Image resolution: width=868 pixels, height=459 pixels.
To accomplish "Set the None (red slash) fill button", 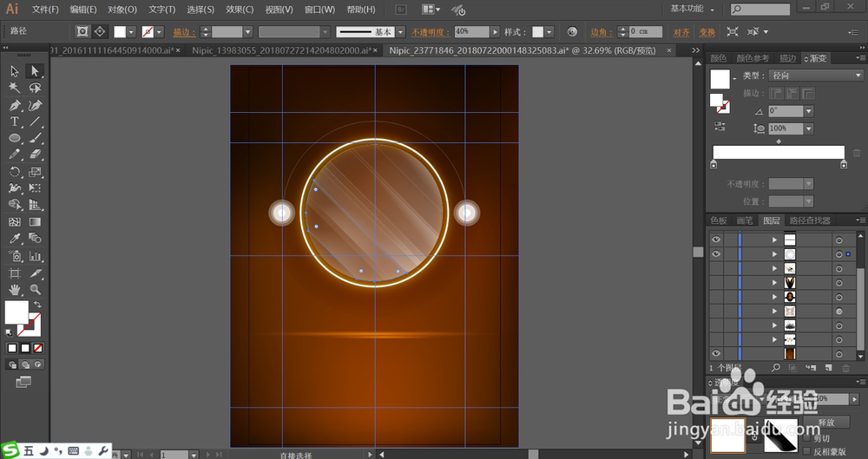I will click(37, 348).
